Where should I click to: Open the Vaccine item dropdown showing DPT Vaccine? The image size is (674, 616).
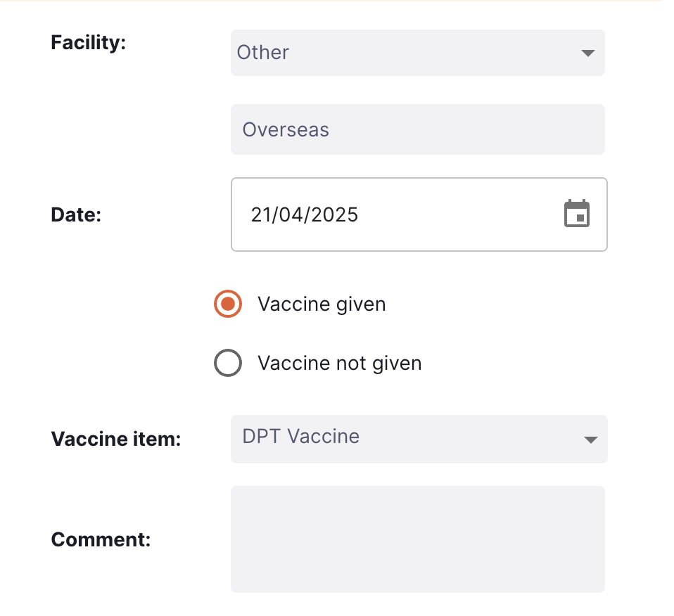pyautogui.click(x=418, y=439)
